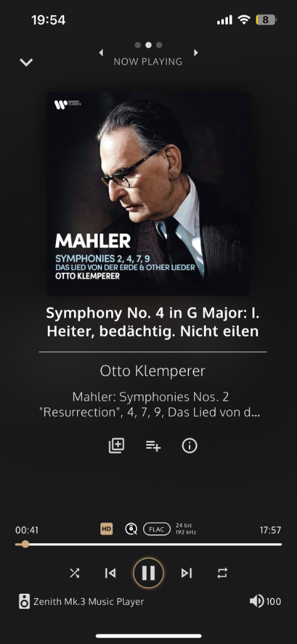Screen dimensions: 297x644
Task: Open the artist Otto Klemperer
Action: tap(153, 371)
